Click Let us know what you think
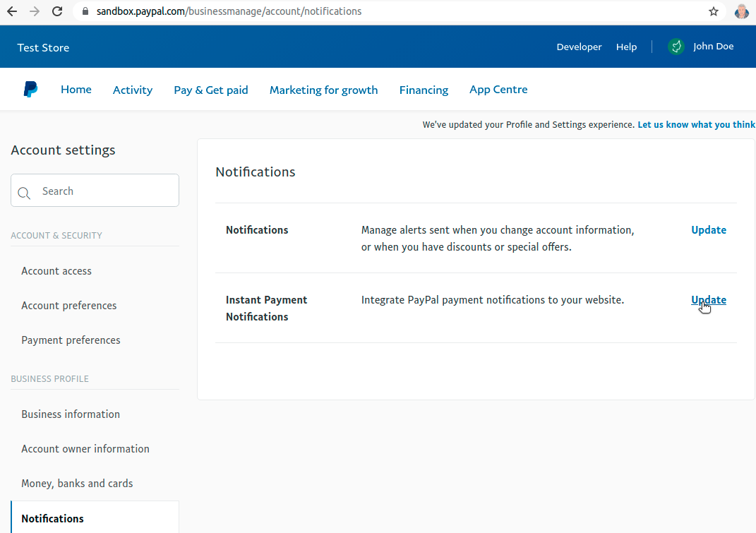756x533 pixels. tap(696, 124)
